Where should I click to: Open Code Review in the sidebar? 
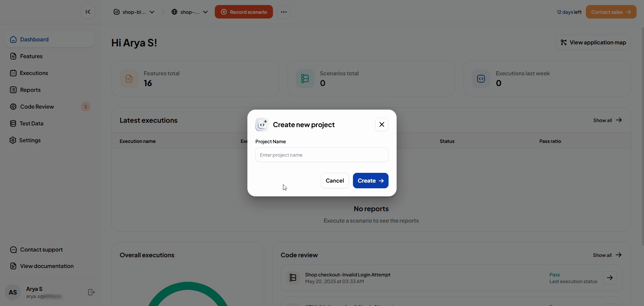click(37, 107)
